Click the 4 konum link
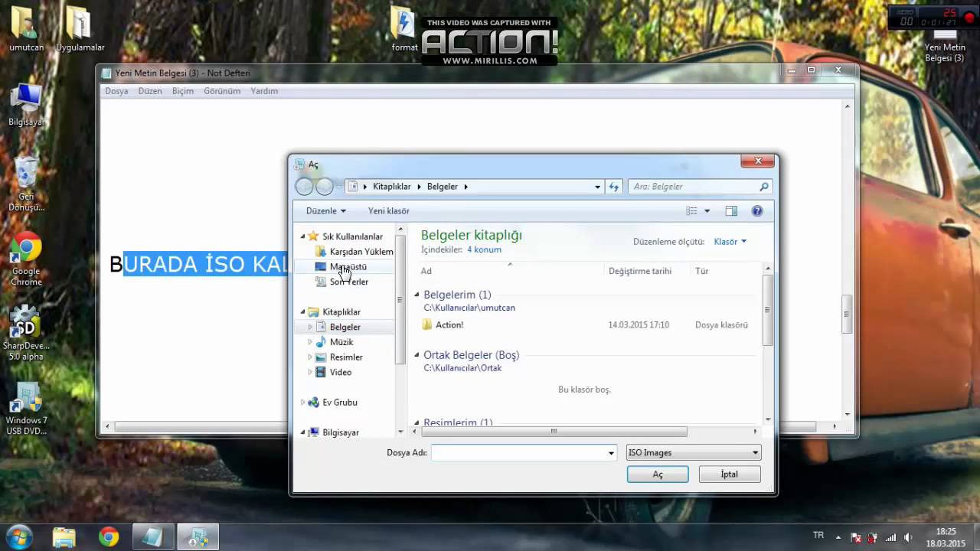The width and height of the screenshot is (980, 551). (x=484, y=249)
